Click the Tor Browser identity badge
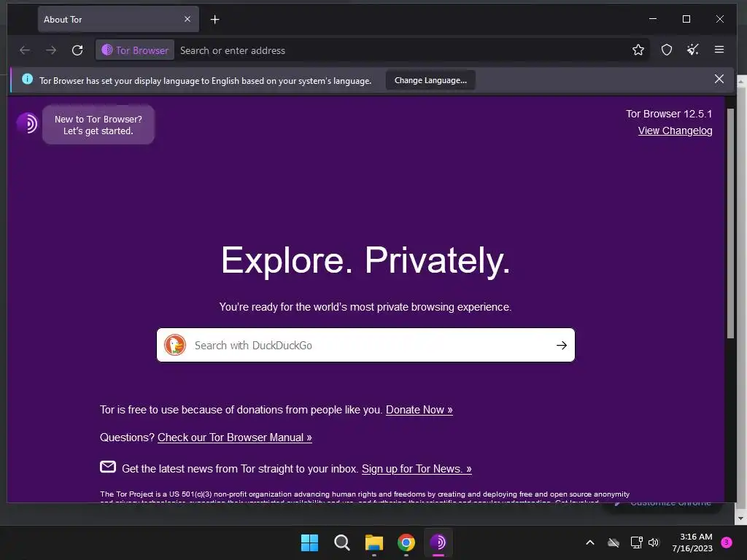The height and width of the screenshot is (560, 747). 135,50
